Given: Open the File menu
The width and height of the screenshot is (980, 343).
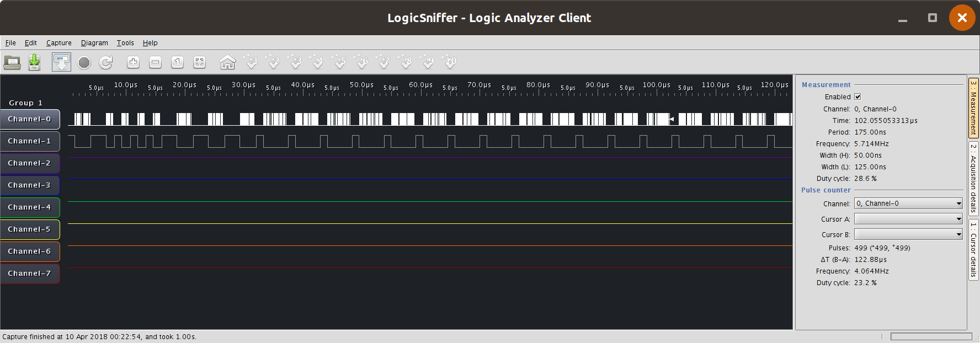Looking at the screenshot, I should click(x=10, y=43).
